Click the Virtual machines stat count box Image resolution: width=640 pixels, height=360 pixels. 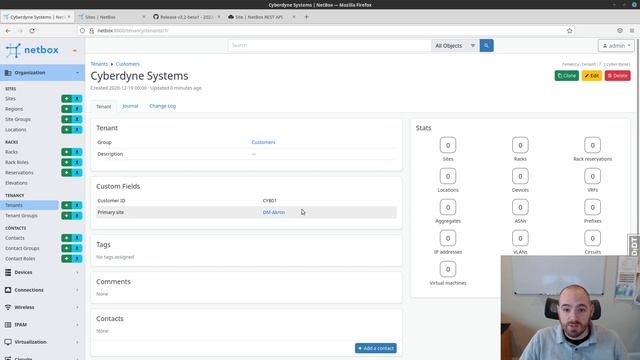pos(448,269)
